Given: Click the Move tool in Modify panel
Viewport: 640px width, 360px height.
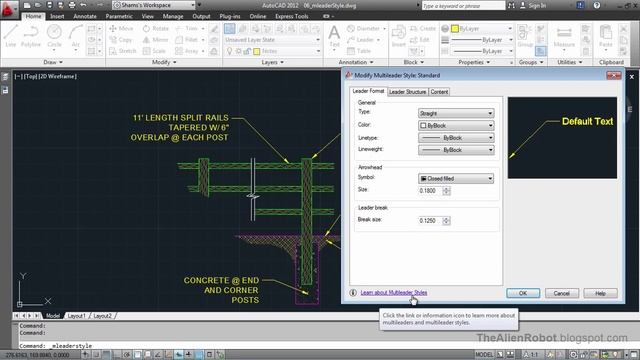Looking at the screenshot, I should pyautogui.click(x=121, y=29).
